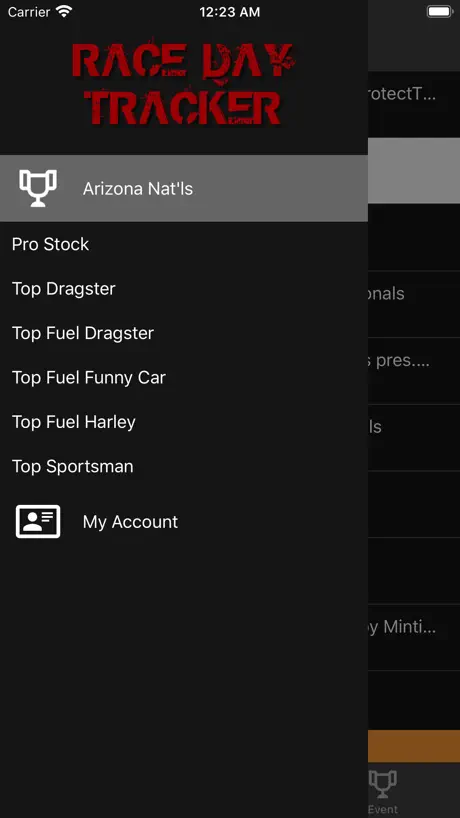Screen dimensions: 460x818
Task: Check the Wi-Fi status icon
Action: pos(64,11)
